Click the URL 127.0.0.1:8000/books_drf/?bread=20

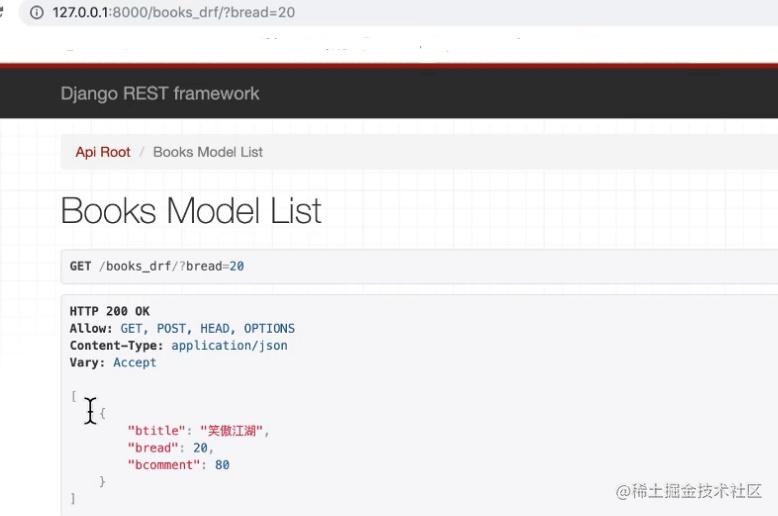point(174,12)
